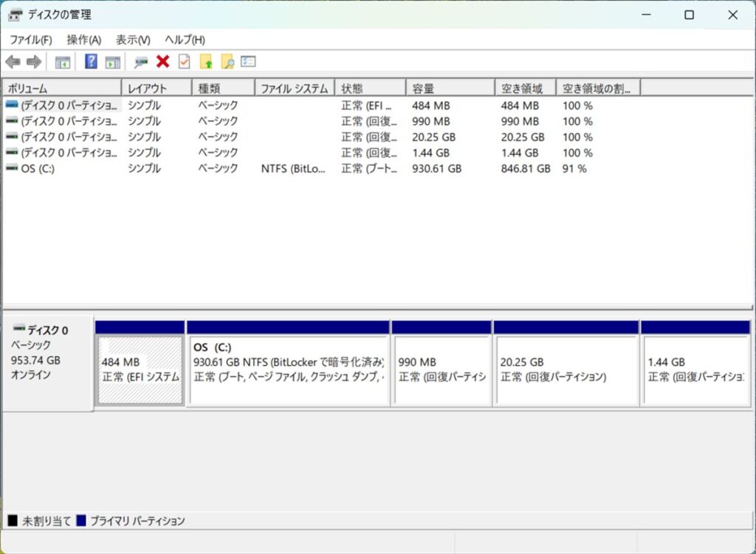Select the 20.25 GB recovery partition block

pos(566,370)
